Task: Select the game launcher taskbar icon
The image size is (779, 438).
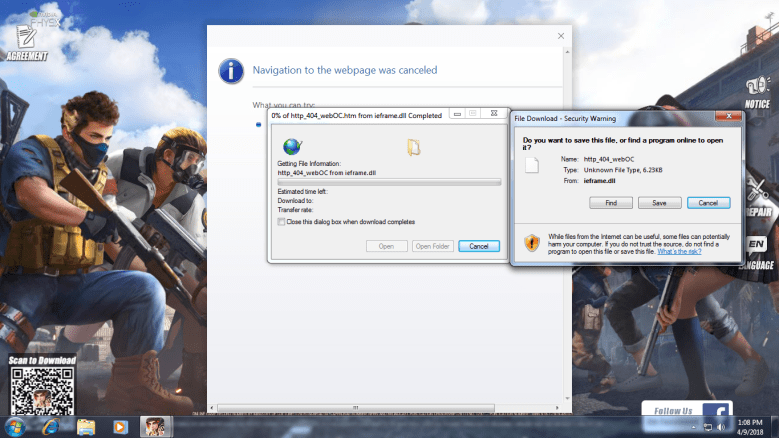Action: (x=155, y=427)
